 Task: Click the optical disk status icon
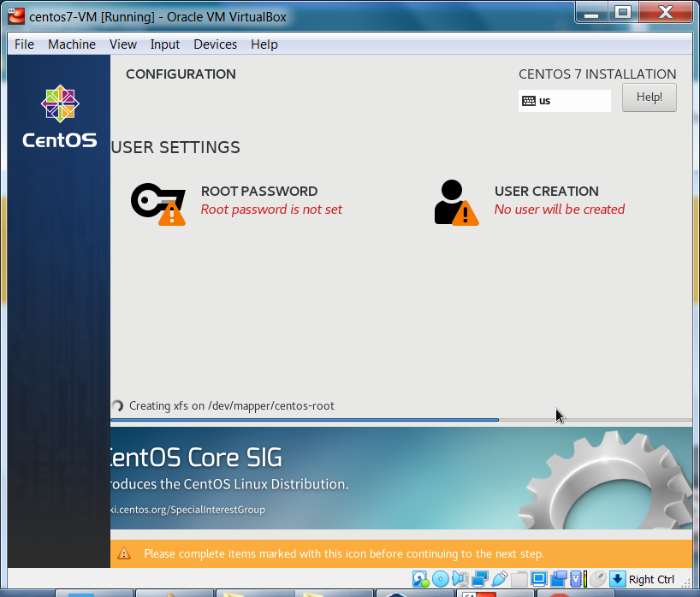(440, 579)
